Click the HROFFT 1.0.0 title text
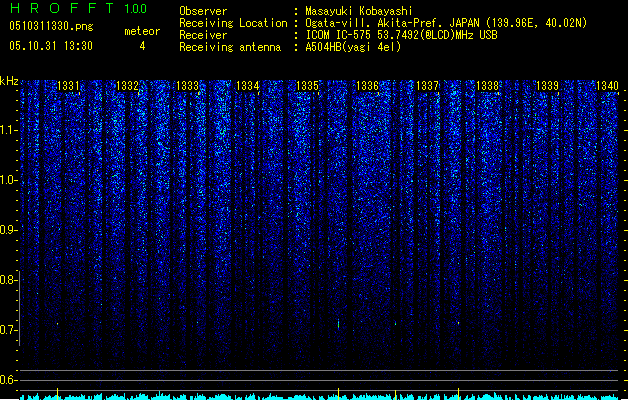This screenshot has width=629, height=400. point(78,8)
